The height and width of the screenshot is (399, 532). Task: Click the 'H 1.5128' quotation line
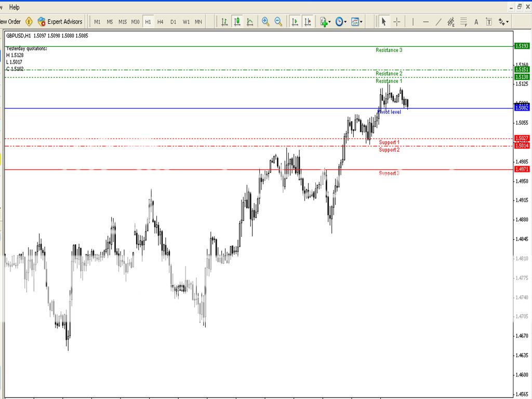[15, 55]
